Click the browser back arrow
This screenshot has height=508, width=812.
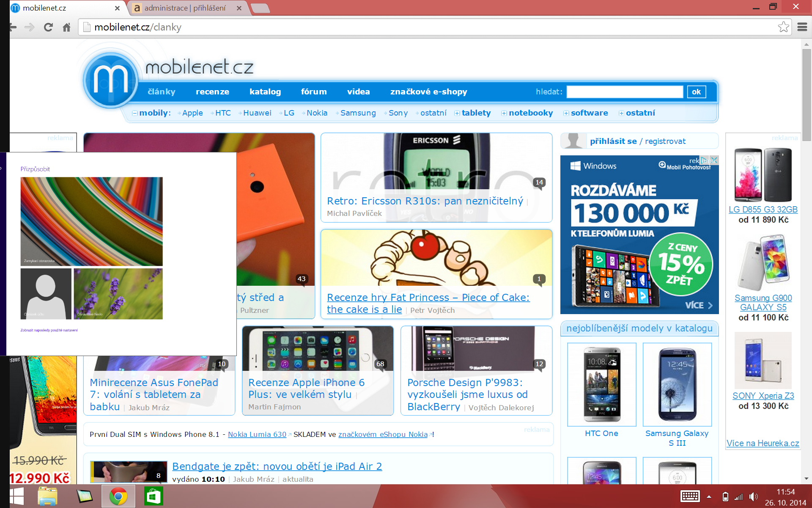coord(12,27)
